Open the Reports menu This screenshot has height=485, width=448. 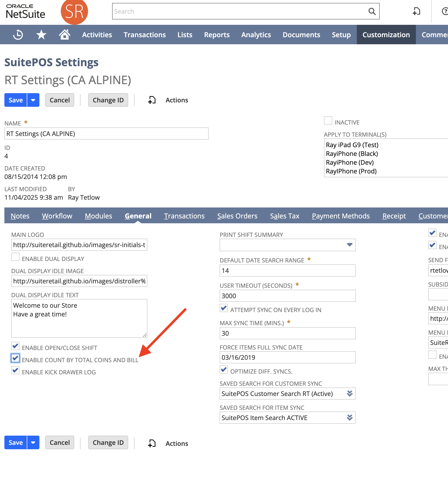pos(216,35)
